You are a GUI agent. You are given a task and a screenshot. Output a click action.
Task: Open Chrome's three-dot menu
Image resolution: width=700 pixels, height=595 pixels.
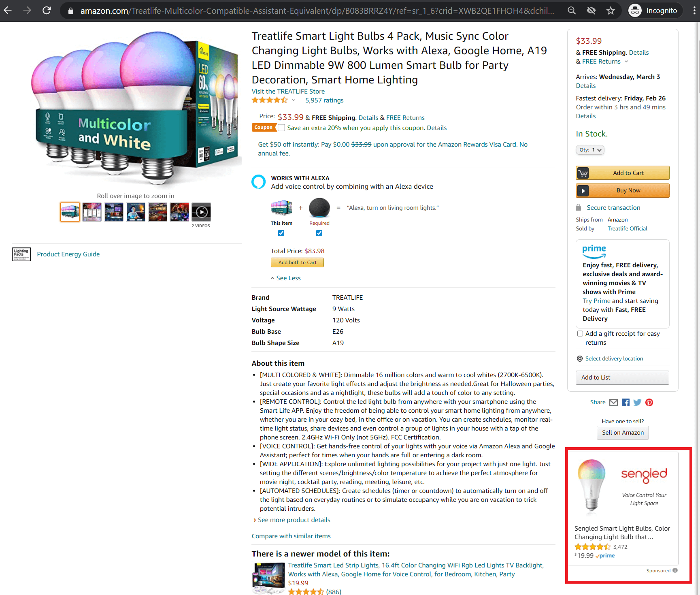(x=694, y=11)
